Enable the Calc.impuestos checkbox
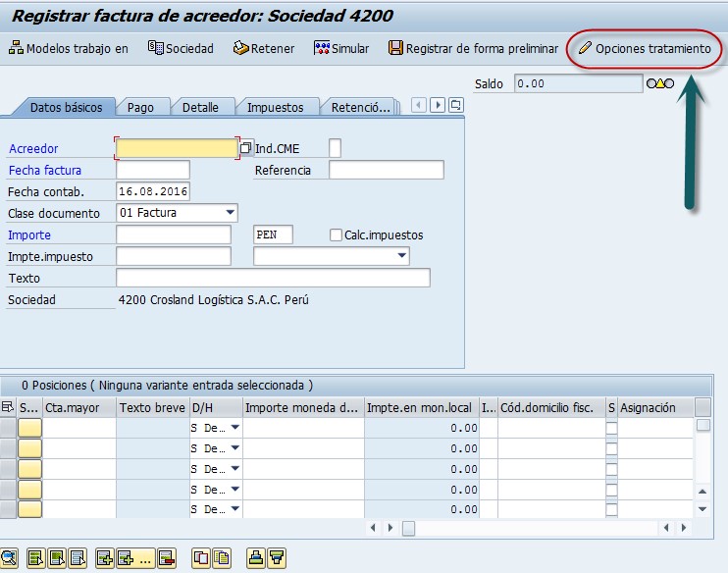Image resolution: width=728 pixels, height=573 pixels. coord(336,234)
